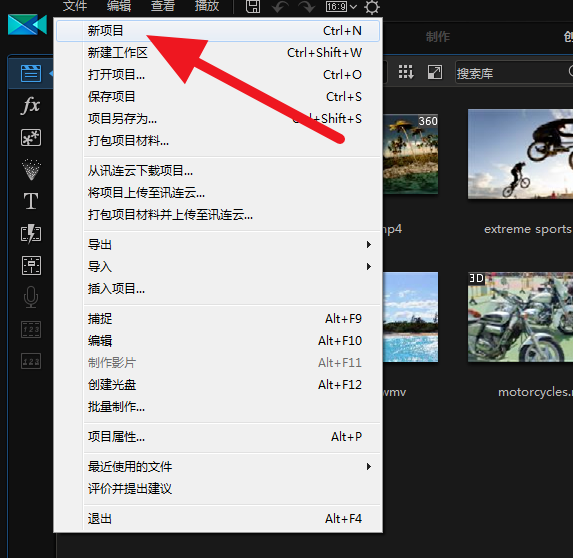Click the save project floppy icon
The image size is (573, 558).
click(x=253, y=7)
